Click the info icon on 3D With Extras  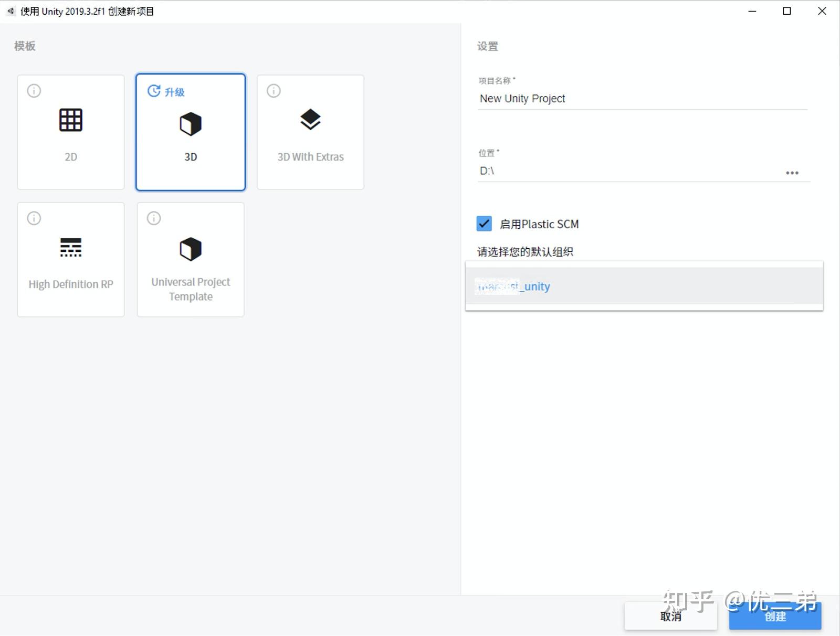click(272, 90)
